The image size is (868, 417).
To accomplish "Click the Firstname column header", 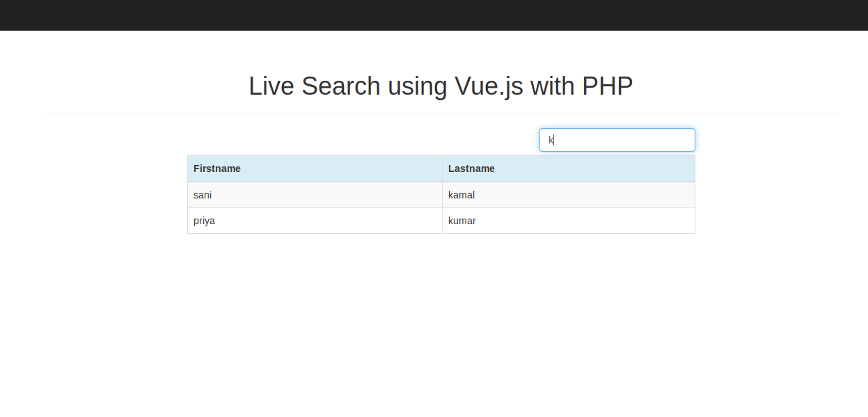I will (315, 168).
